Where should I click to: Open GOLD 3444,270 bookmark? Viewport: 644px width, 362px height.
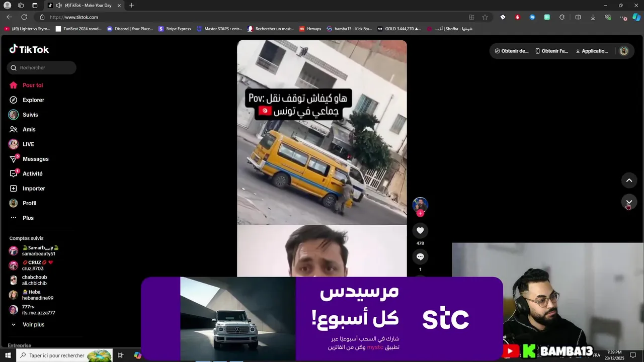click(x=399, y=29)
